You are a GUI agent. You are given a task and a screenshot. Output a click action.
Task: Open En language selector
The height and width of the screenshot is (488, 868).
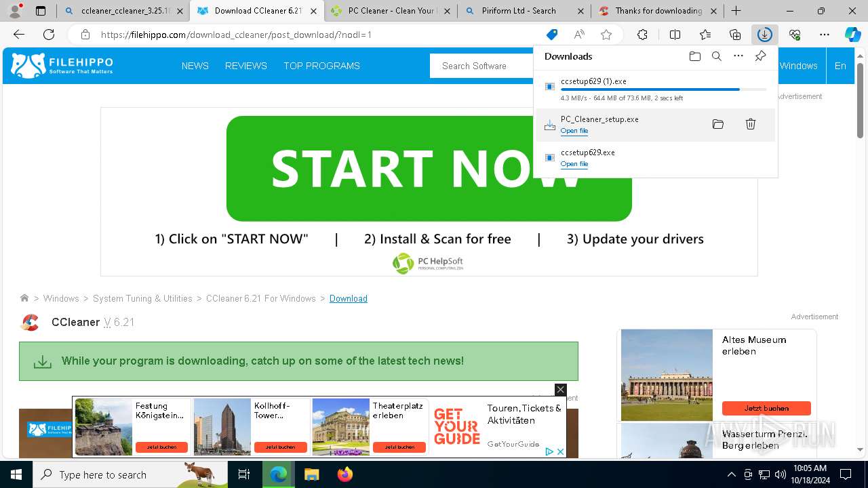point(840,66)
